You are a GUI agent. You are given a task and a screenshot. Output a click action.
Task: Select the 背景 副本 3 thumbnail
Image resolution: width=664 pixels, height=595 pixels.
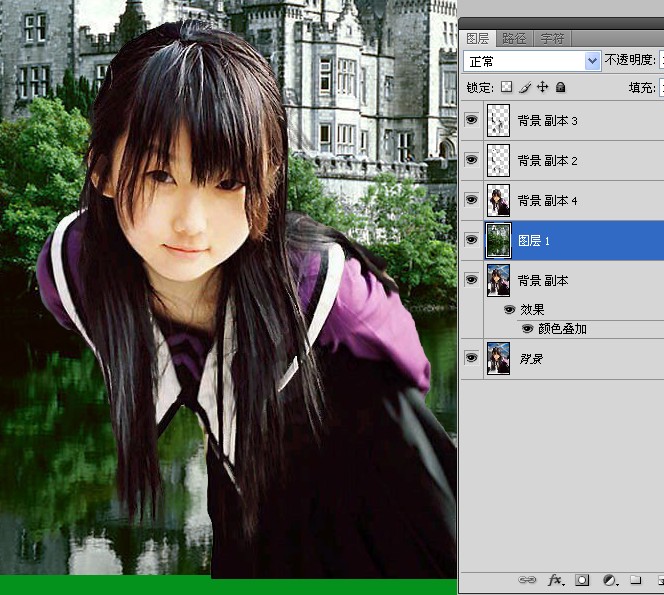coord(498,120)
